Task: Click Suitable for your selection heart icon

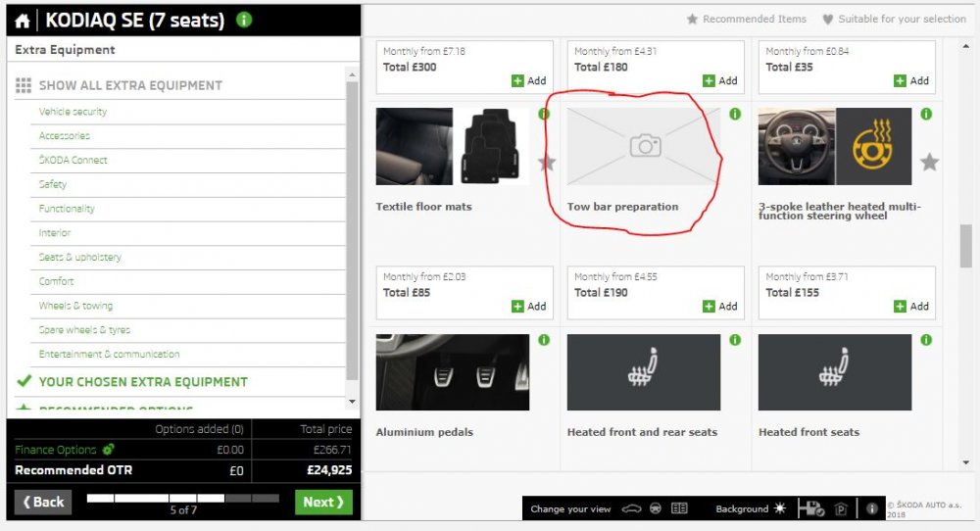Action: pos(827,20)
